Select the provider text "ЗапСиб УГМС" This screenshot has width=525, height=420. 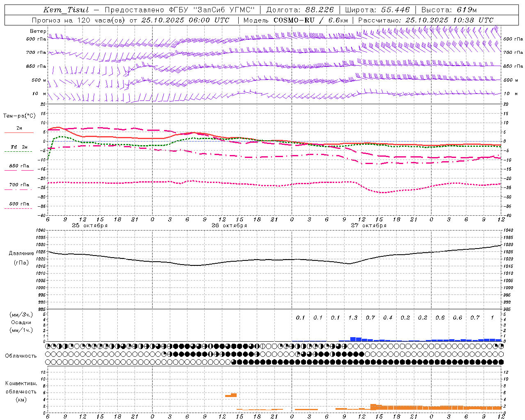[x=225, y=10]
